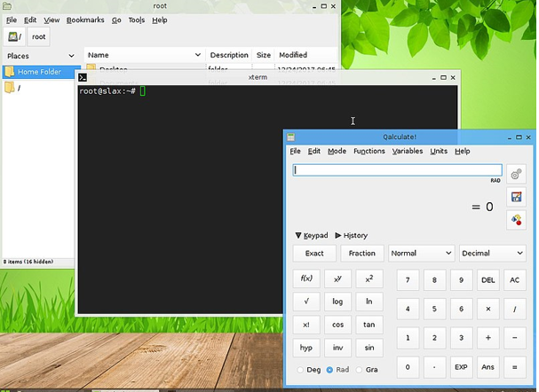Focus the Qalculate expression input field

tap(397, 170)
